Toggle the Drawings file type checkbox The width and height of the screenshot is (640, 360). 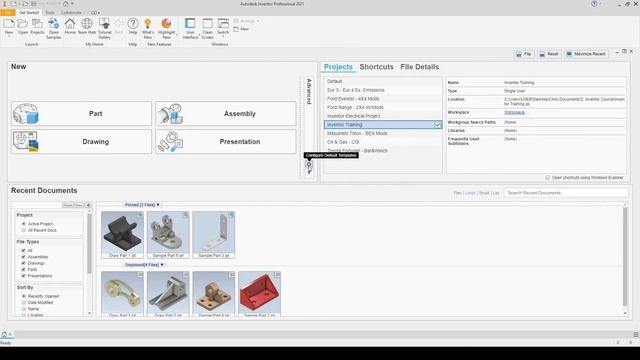click(23, 263)
